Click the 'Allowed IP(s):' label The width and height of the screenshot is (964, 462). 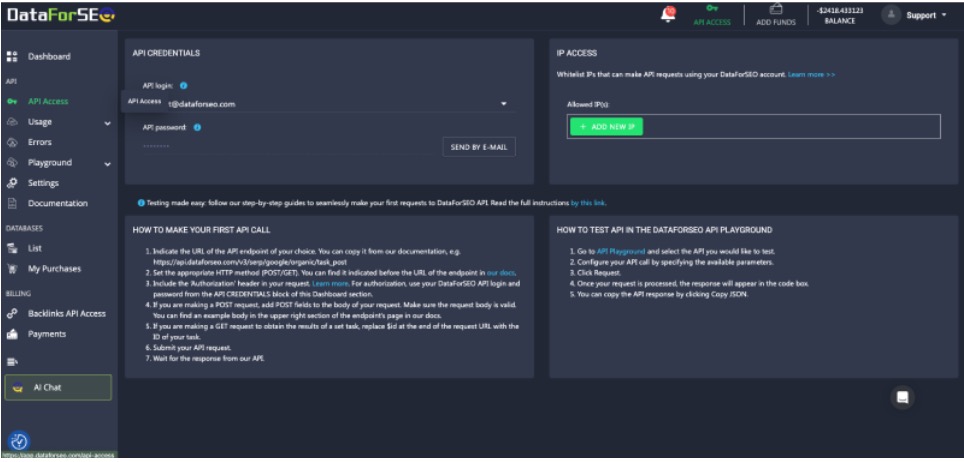(x=587, y=105)
